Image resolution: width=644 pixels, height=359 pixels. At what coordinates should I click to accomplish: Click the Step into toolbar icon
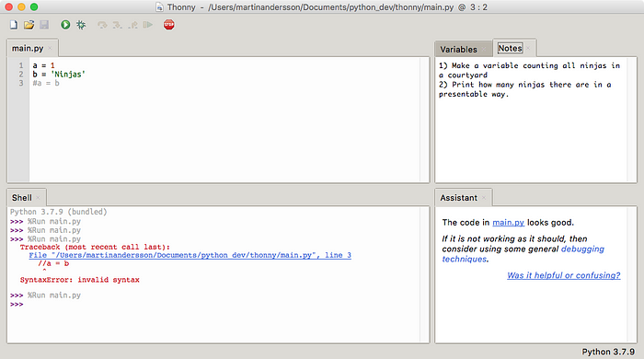118,25
